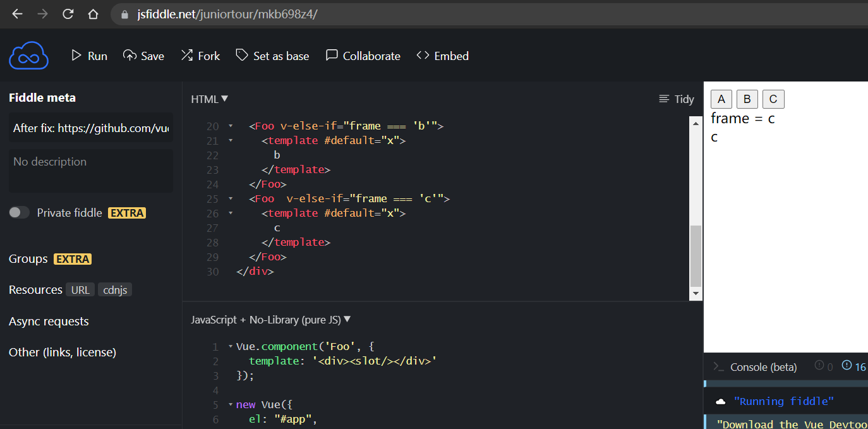This screenshot has width=868, height=429.
Task: Tidy the HTML code
Action: point(676,99)
